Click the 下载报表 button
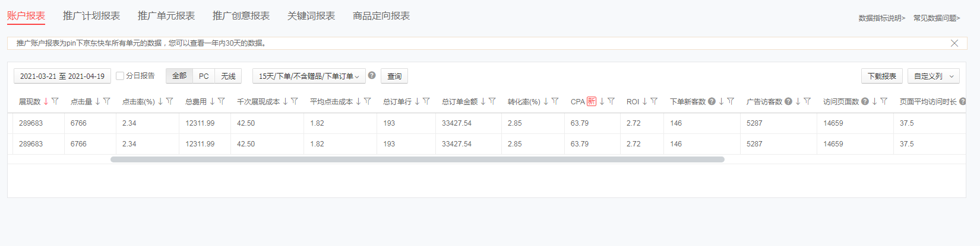Viewport: 980px width, 246px height. (x=882, y=76)
